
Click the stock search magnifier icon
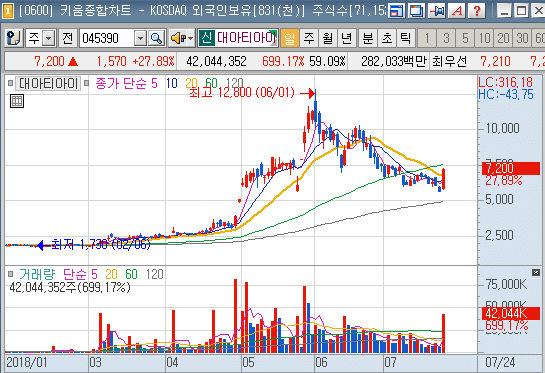point(156,38)
